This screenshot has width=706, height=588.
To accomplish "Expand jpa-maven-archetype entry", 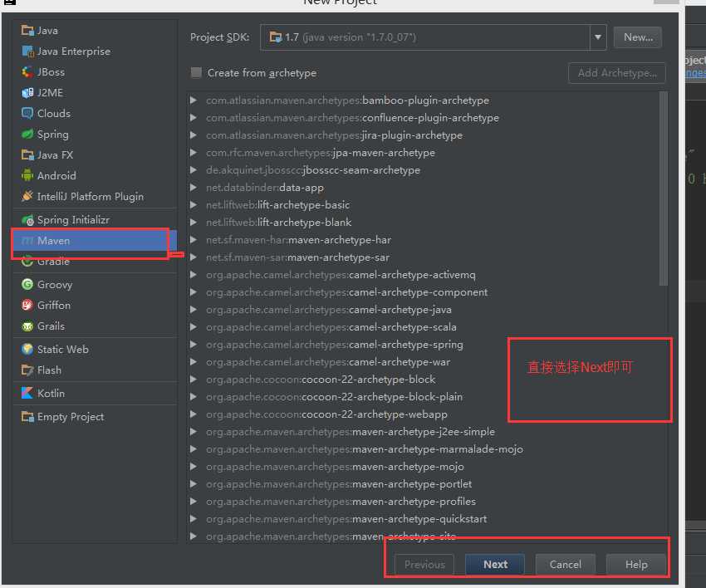I will [194, 152].
